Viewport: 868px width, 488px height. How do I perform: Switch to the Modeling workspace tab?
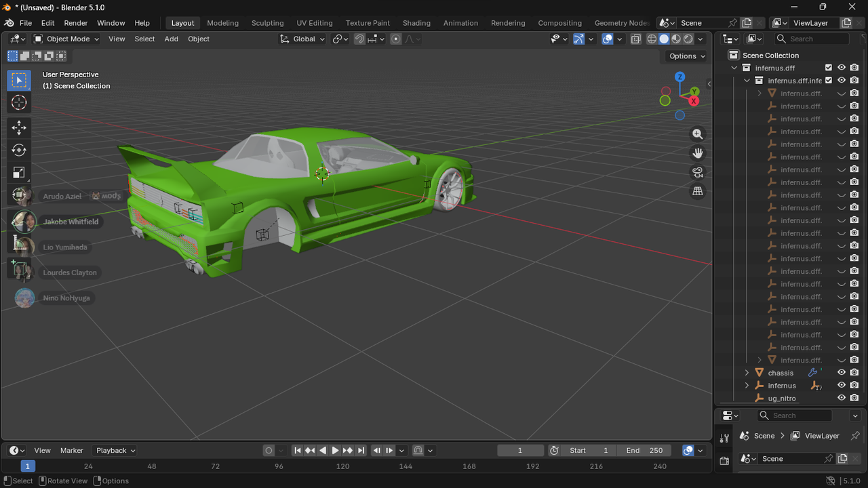(223, 23)
